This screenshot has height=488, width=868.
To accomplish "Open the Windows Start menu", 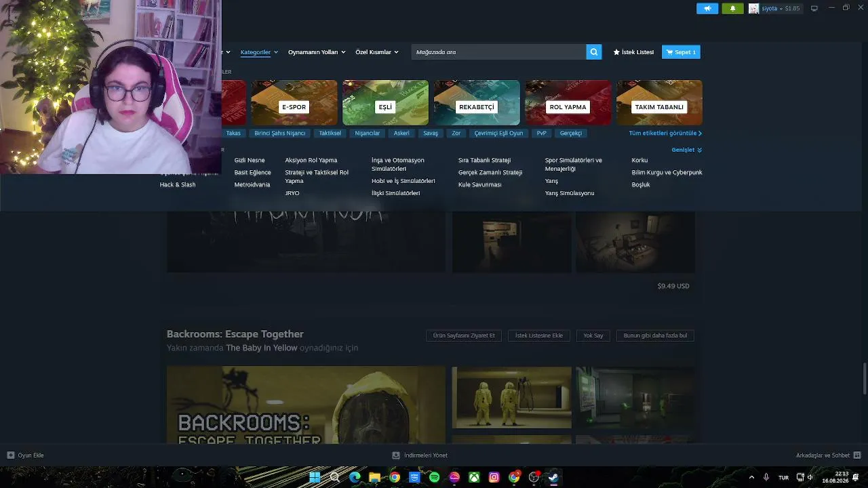I will 315,477.
